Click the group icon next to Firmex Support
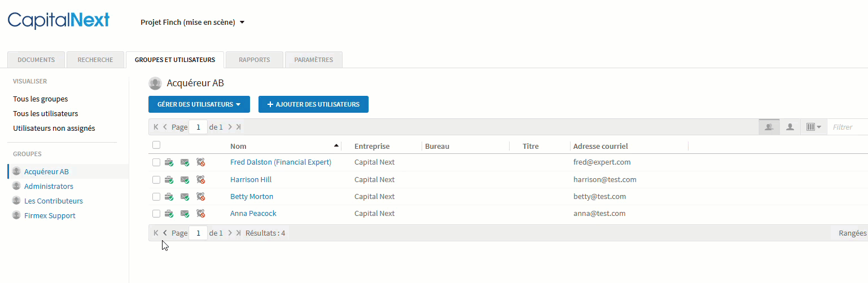868x283 pixels. click(x=16, y=215)
